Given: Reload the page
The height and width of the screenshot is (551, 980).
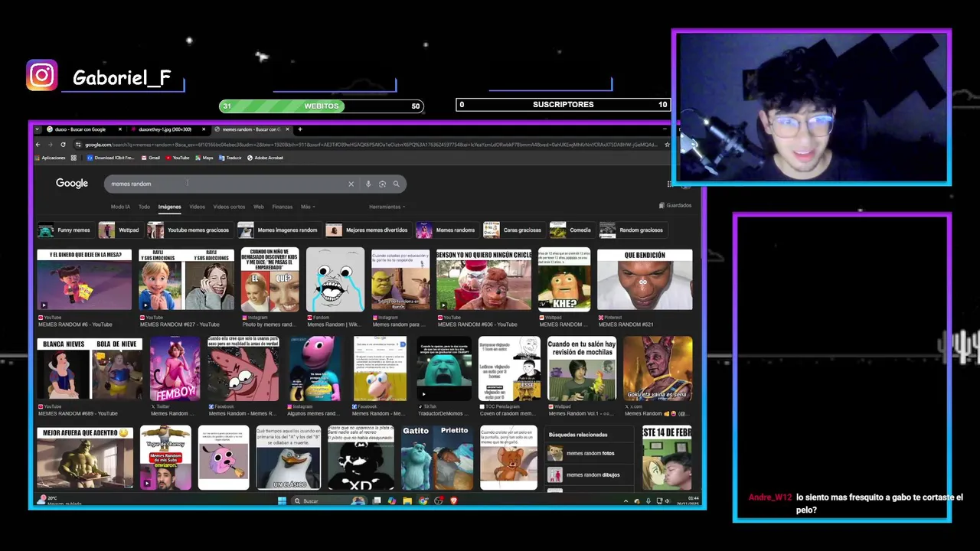Looking at the screenshot, I should tap(63, 144).
